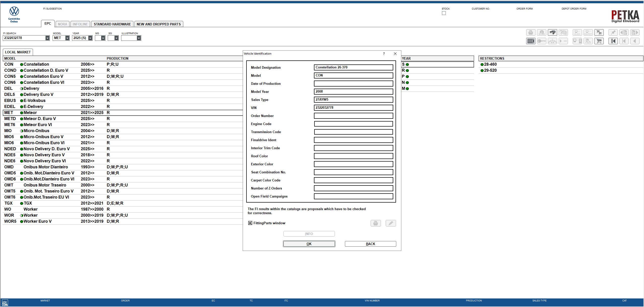
Task: Click the INFO button in the dialog
Action: click(x=309, y=234)
